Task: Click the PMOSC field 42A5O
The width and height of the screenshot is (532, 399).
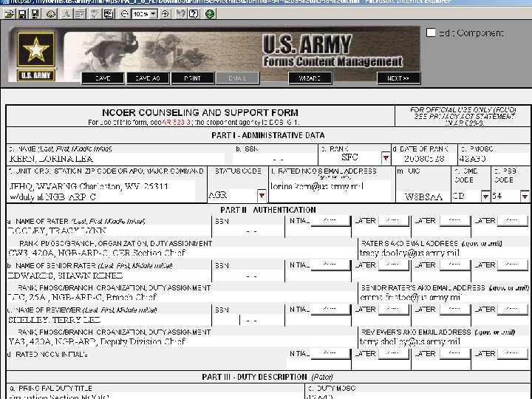Action: tap(494, 158)
